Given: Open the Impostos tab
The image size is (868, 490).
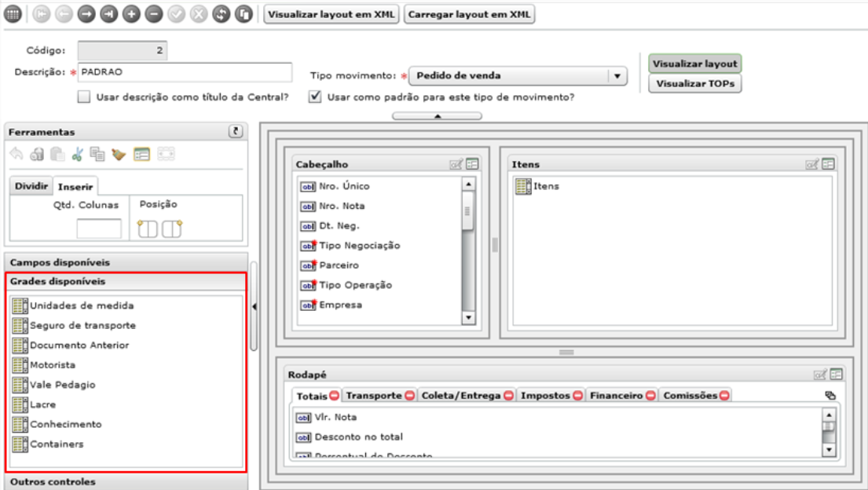Looking at the screenshot, I should tap(544, 395).
